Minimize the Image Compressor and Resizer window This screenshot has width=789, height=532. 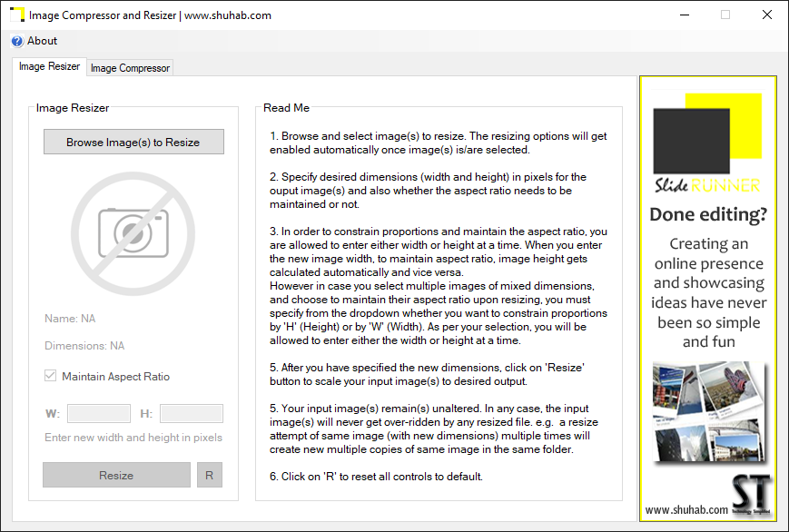685,15
